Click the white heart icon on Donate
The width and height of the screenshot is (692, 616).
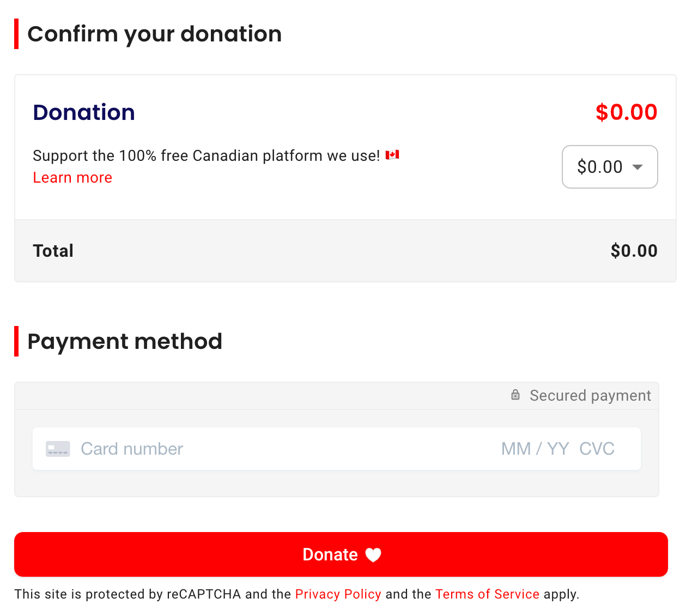[373, 555]
